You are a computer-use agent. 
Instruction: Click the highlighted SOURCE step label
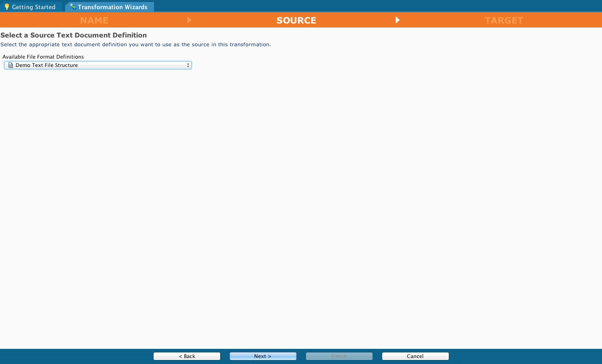point(296,20)
